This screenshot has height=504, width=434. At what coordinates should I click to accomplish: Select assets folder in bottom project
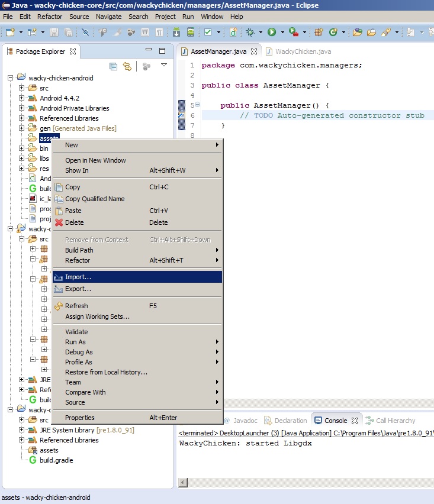[x=49, y=450]
